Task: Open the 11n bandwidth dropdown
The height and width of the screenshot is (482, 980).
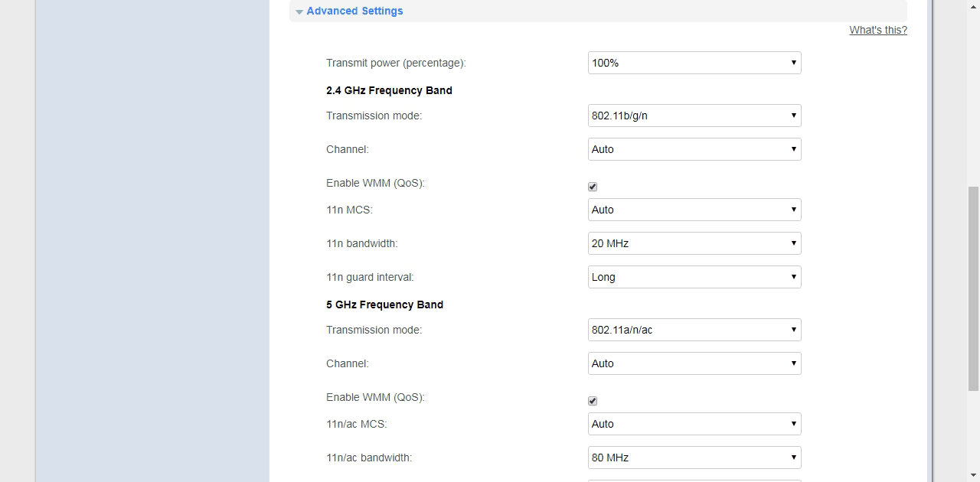Action: [x=694, y=243]
